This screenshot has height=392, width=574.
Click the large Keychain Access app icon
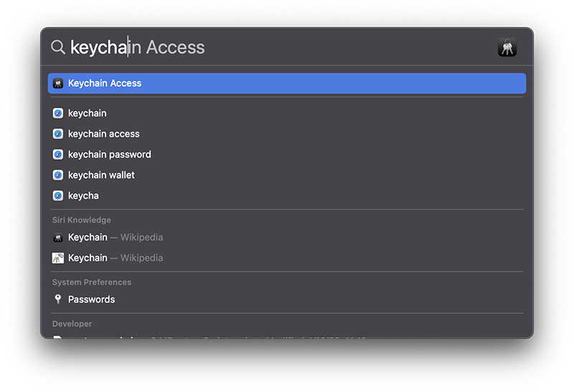pos(507,47)
